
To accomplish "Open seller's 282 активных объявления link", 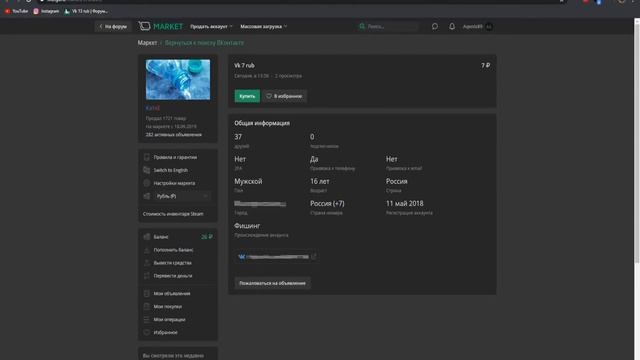I will 173,135.
